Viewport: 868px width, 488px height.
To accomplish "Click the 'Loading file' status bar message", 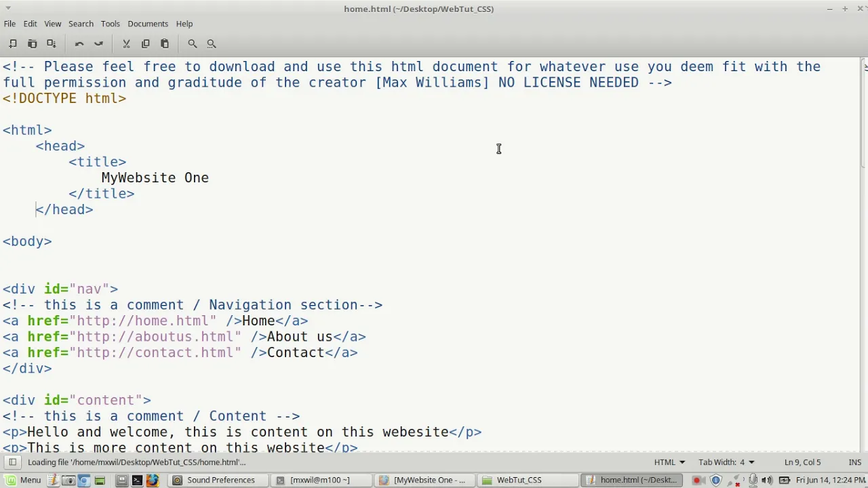I will pos(137,462).
